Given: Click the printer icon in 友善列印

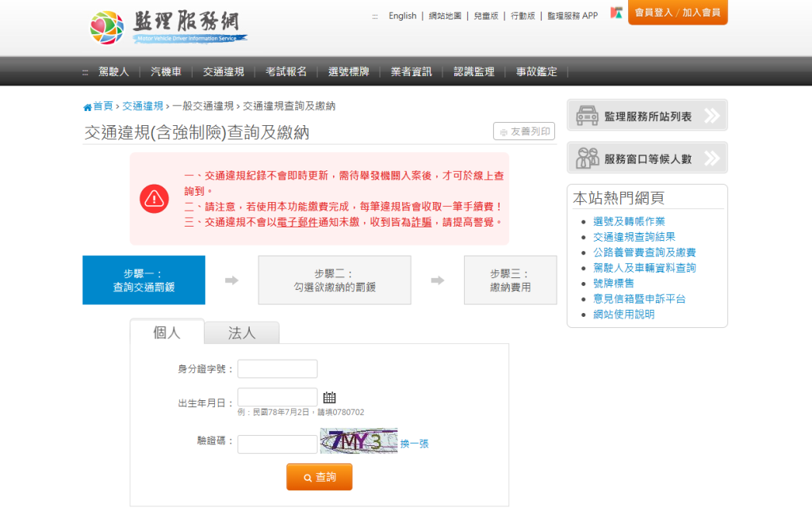Looking at the screenshot, I should click(504, 132).
